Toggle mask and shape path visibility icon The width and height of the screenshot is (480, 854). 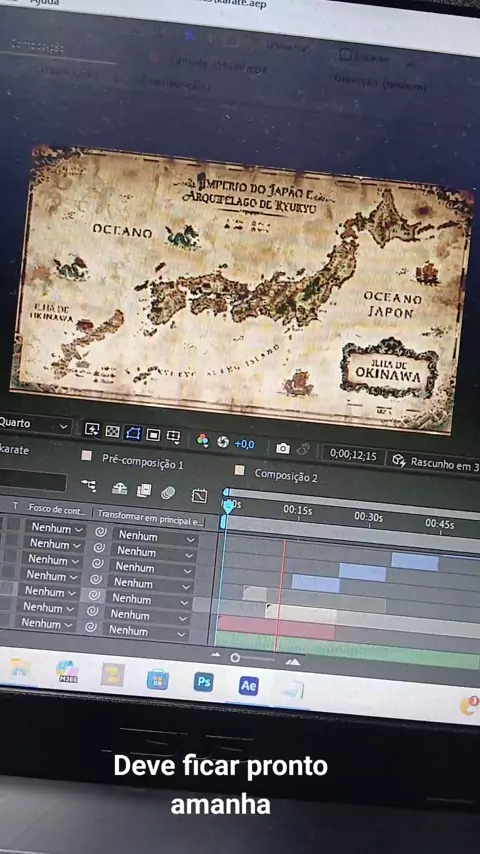coord(133,433)
